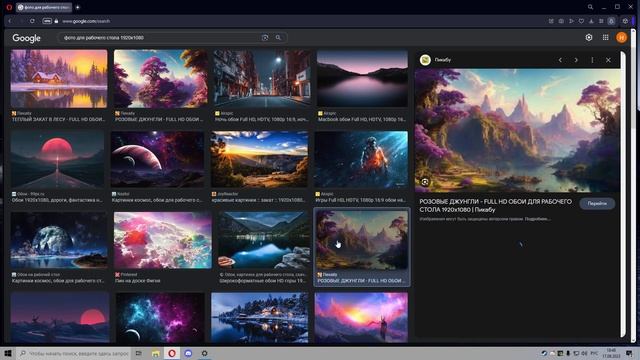Open Пикабу source in preview header
The width and height of the screenshot is (640, 360).
pyautogui.click(x=435, y=60)
